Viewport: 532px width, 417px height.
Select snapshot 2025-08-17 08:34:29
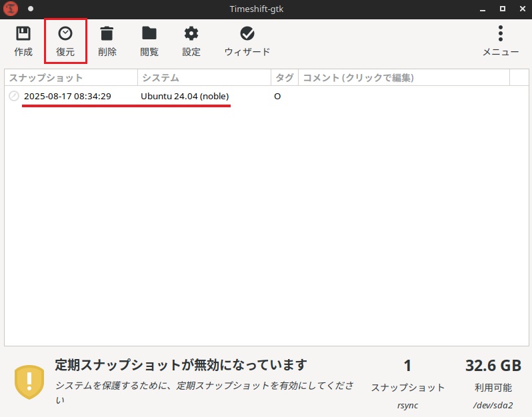[67, 97]
